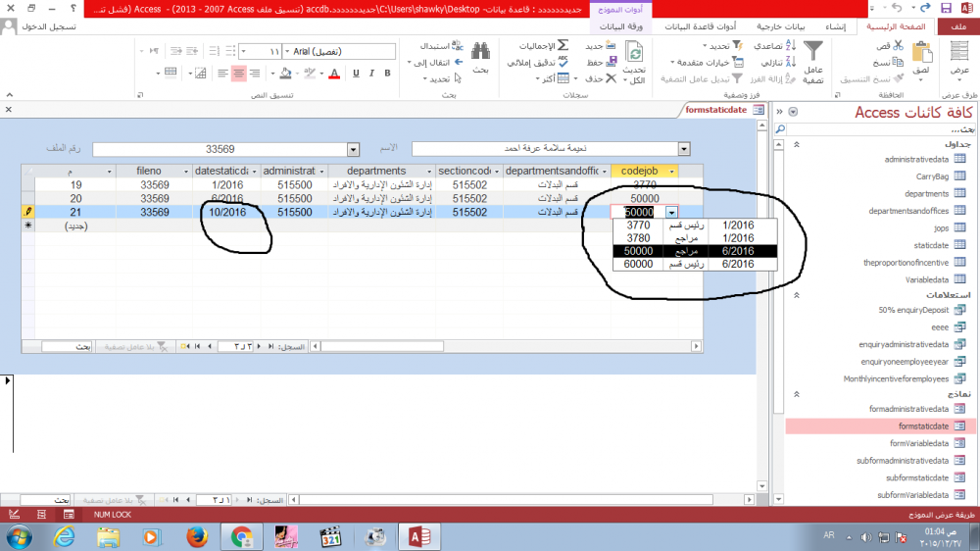Switch to the Create ribbon tab
This screenshot has width=980, height=551.
pyautogui.click(x=835, y=26)
